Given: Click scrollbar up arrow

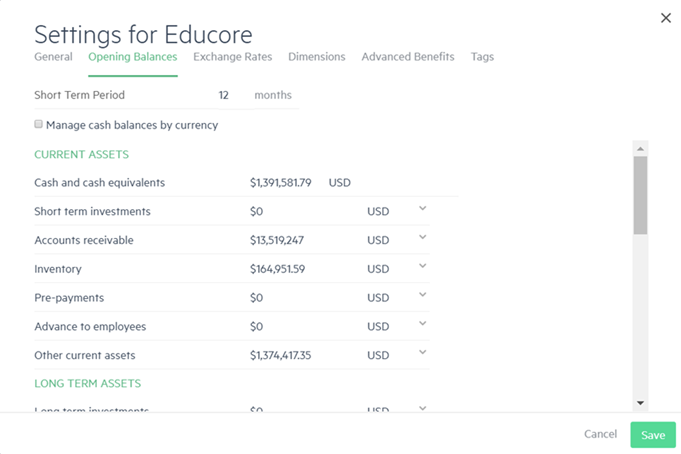Looking at the screenshot, I should click(640, 149).
